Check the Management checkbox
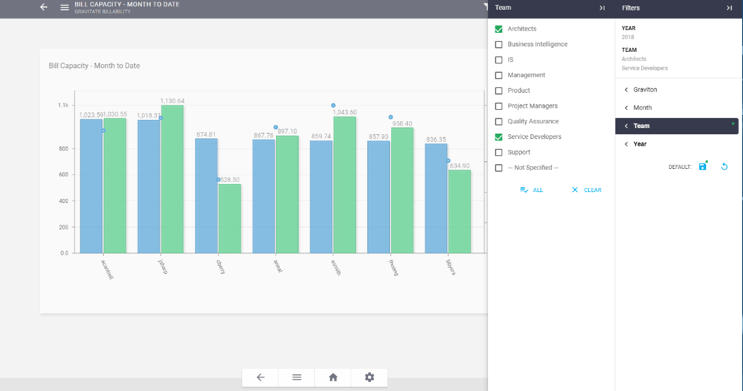Image resolution: width=743 pixels, height=391 pixels. click(498, 75)
